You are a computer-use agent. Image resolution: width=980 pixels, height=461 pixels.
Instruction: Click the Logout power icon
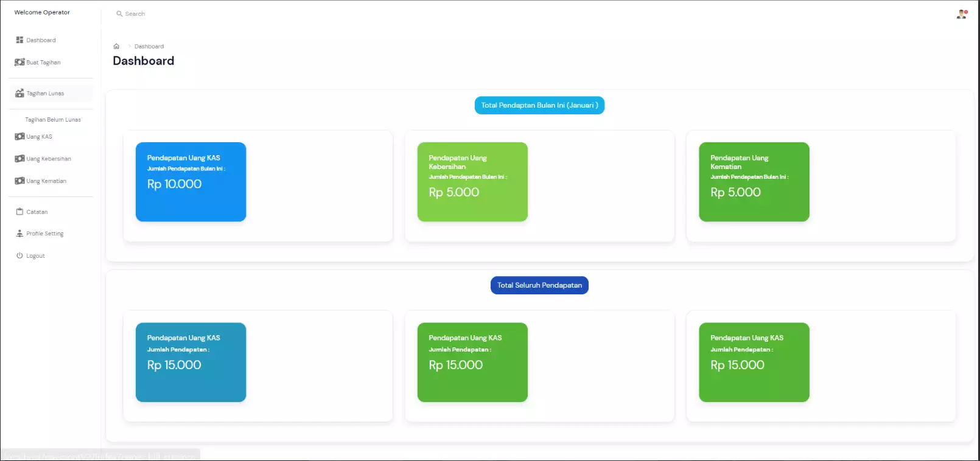(19, 256)
